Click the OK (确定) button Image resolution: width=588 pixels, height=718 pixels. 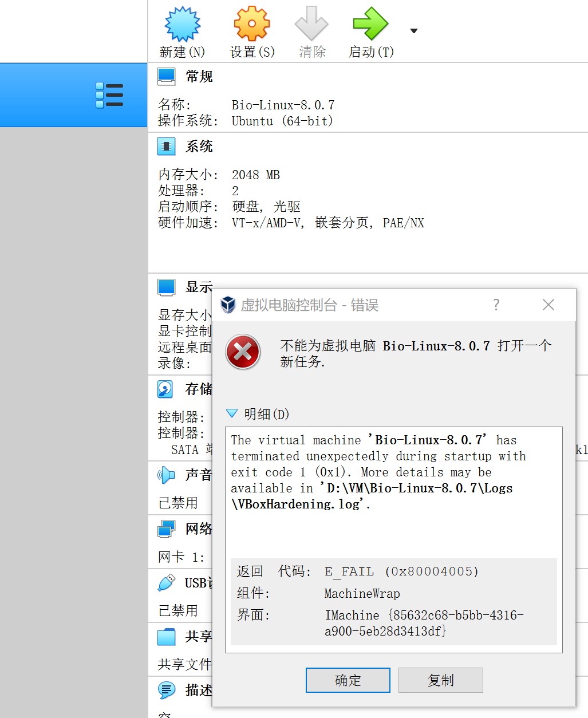point(348,680)
